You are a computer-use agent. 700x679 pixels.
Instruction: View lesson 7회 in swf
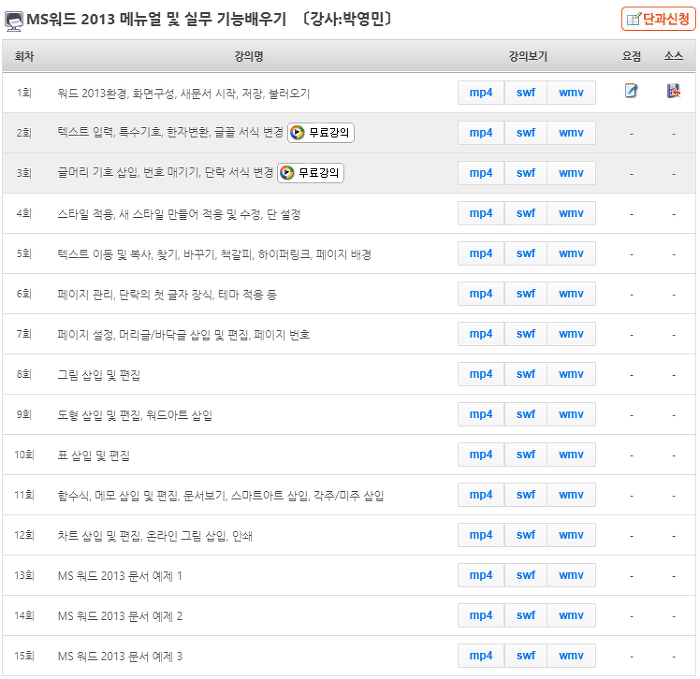click(x=525, y=334)
